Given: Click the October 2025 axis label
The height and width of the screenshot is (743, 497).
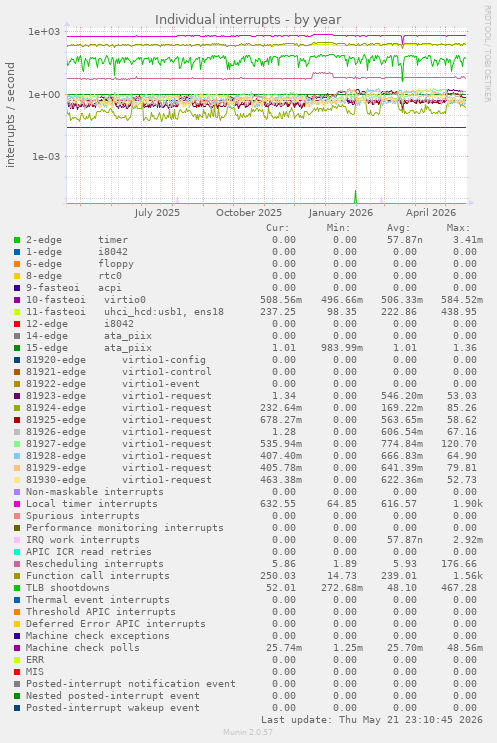Looking at the screenshot, I should click(249, 213).
